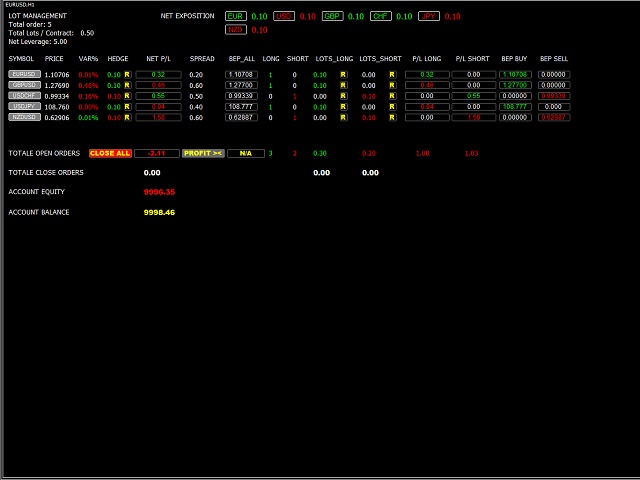Click the R button in EURUSD HEDGE column

[x=127, y=75]
